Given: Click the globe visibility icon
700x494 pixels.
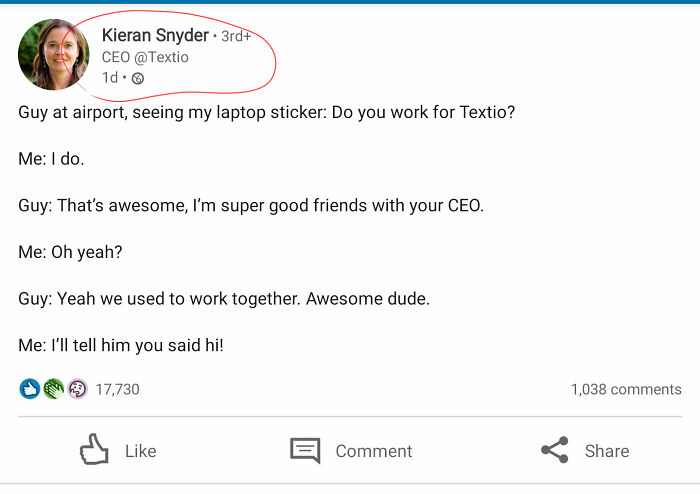Looking at the screenshot, I should 138,78.
